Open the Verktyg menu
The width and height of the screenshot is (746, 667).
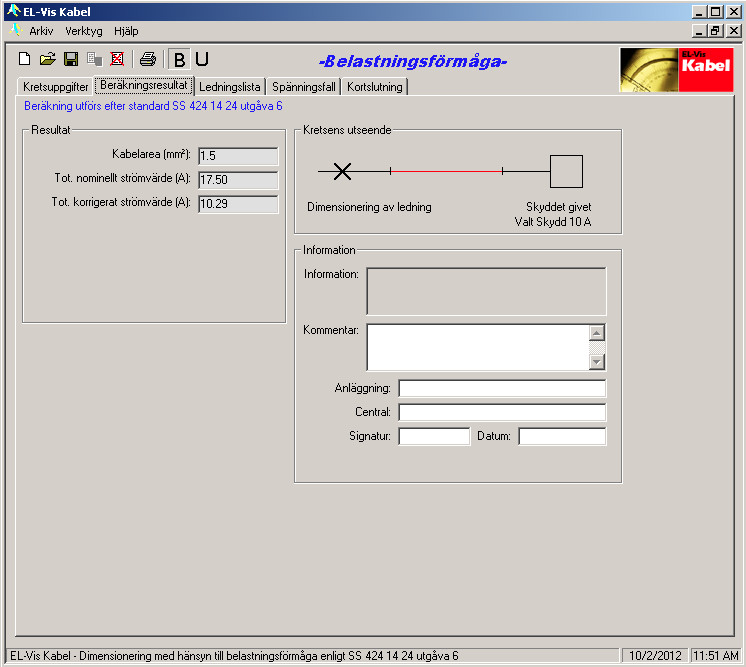click(84, 31)
